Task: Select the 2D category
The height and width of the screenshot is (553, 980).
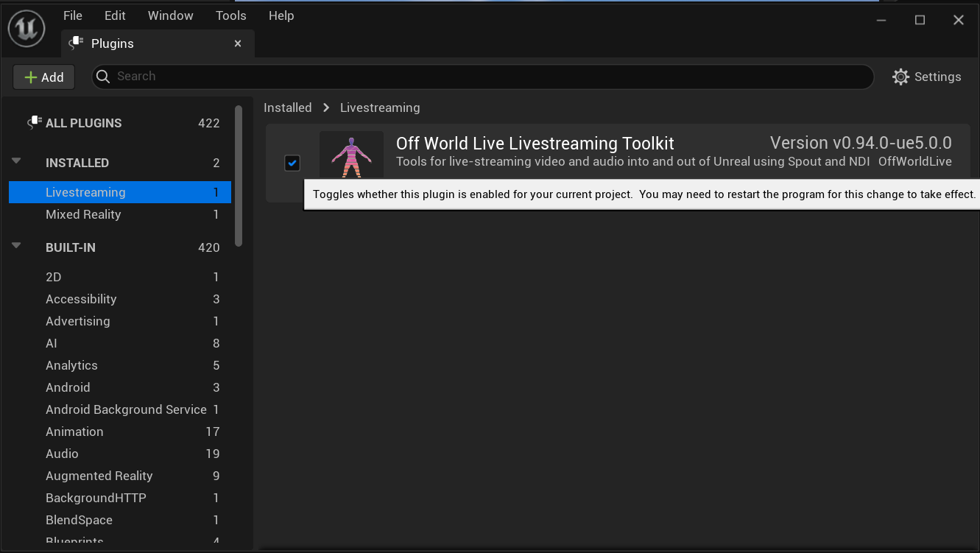Action: coord(120,277)
